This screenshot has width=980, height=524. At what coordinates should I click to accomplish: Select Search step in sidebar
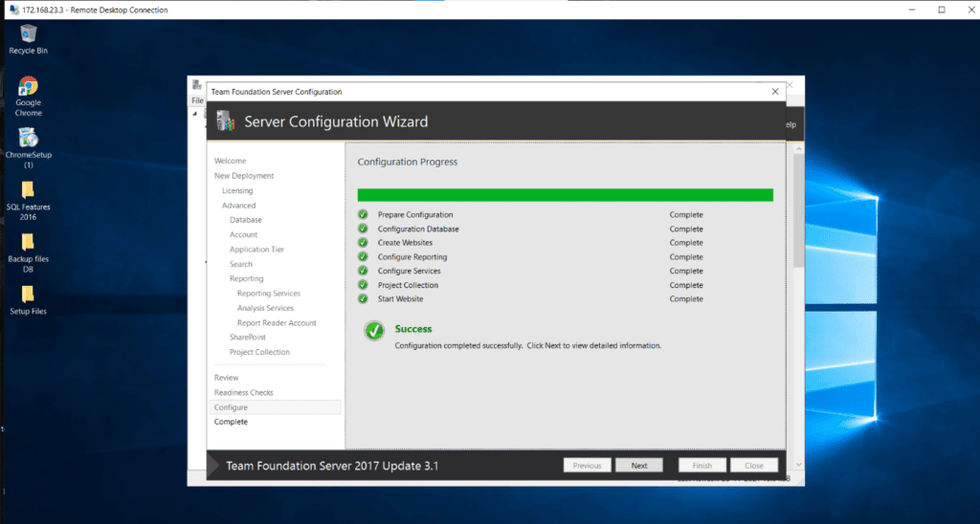[x=240, y=264]
